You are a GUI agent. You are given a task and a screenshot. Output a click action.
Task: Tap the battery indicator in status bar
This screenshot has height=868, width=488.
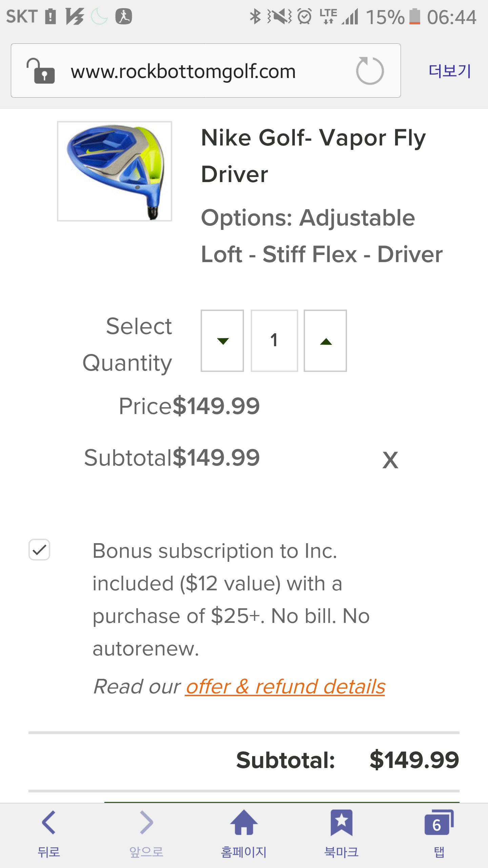(x=414, y=17)
